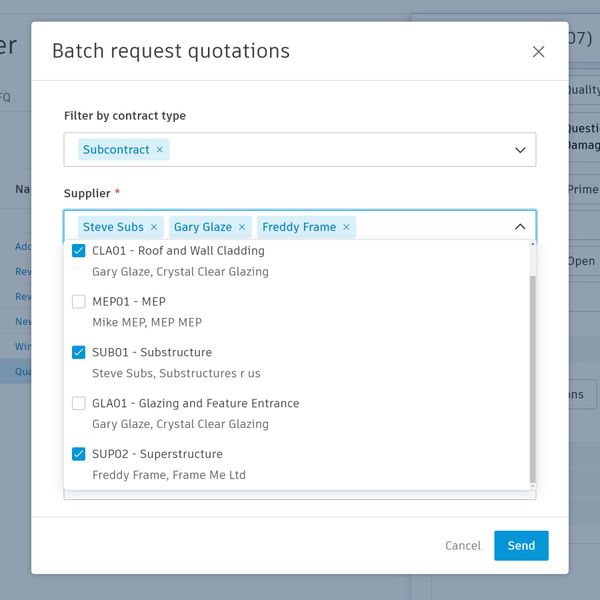
Task: Collapse the Supplier dropdown list
Action: click(520, 227)
